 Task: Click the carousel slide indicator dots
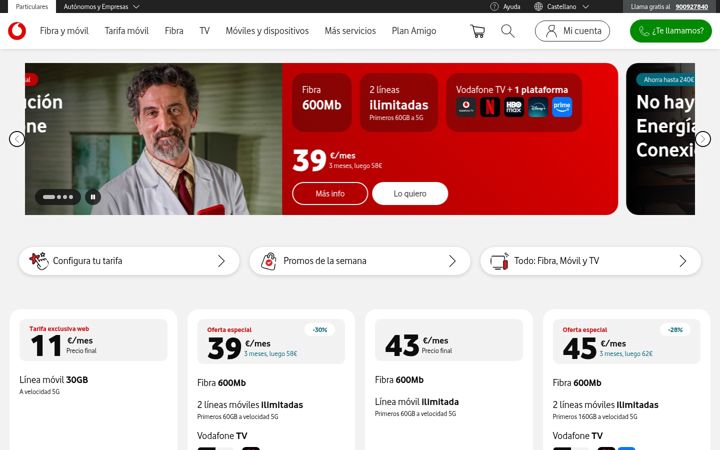[58, 197]
